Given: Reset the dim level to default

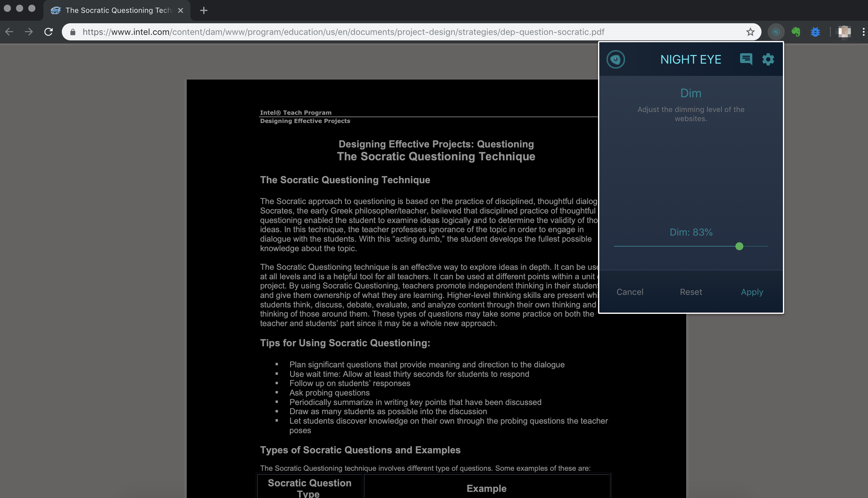Looking at the screenshot, I should [691, 292].
